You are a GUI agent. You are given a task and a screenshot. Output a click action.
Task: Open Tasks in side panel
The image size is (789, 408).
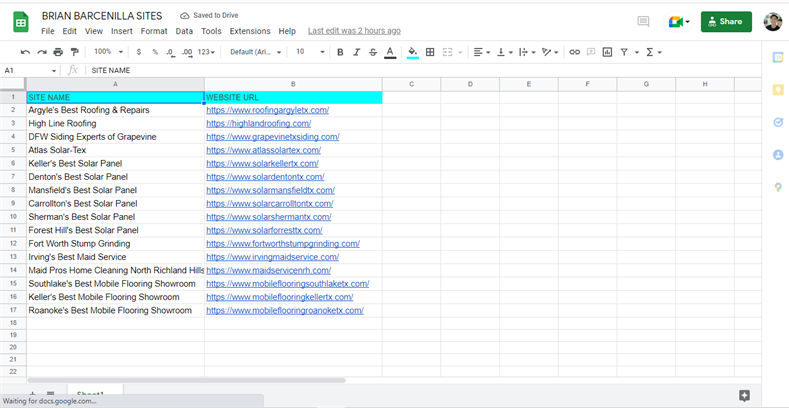click(778, 122)
